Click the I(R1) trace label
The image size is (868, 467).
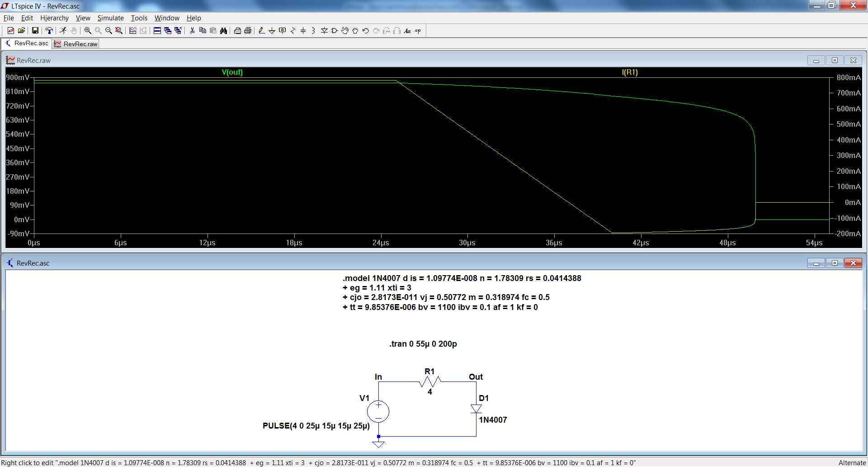(630, 72)
